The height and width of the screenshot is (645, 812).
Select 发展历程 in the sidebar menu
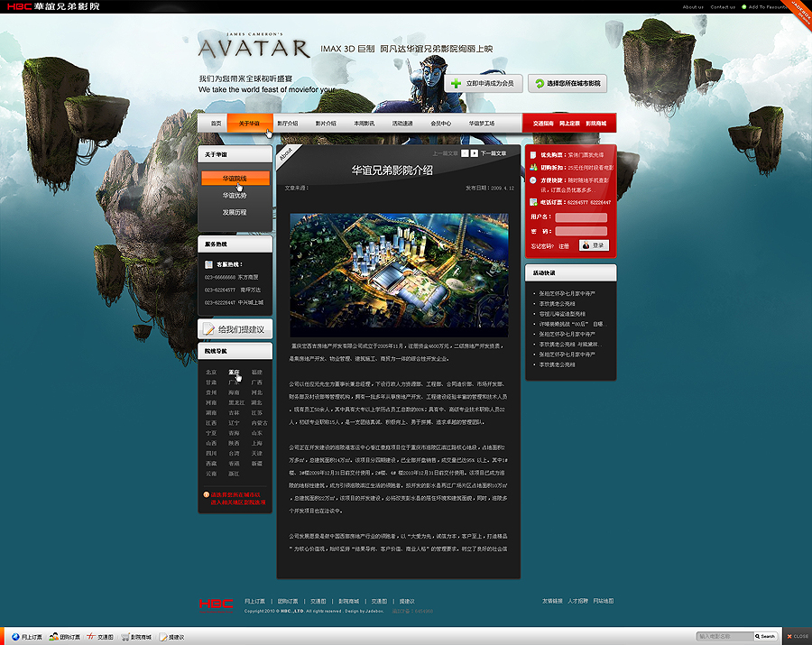235,212
